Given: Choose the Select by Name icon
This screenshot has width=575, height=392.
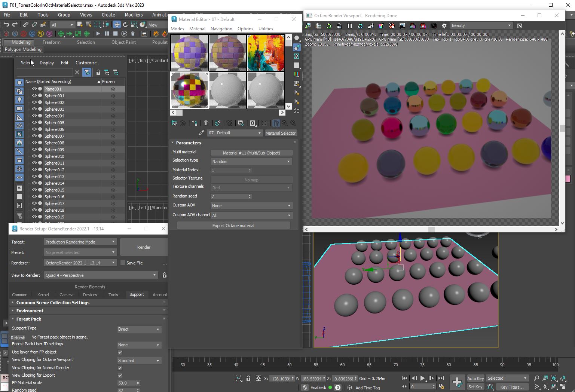Looking at the screenshot, I should click(88, 25).
